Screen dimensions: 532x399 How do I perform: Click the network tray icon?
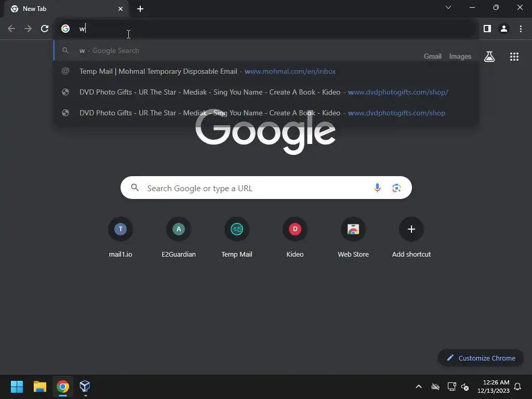[451, 387]
